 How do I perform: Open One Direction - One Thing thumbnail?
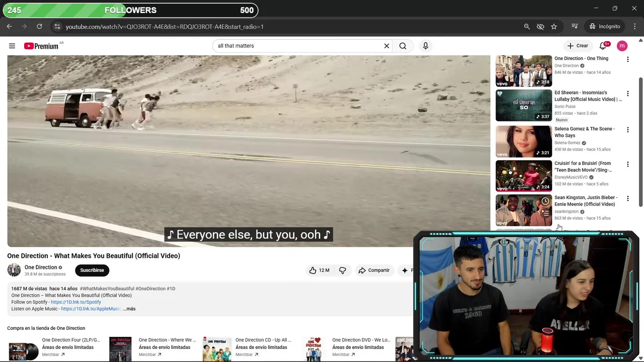click(x=524, y=71)
